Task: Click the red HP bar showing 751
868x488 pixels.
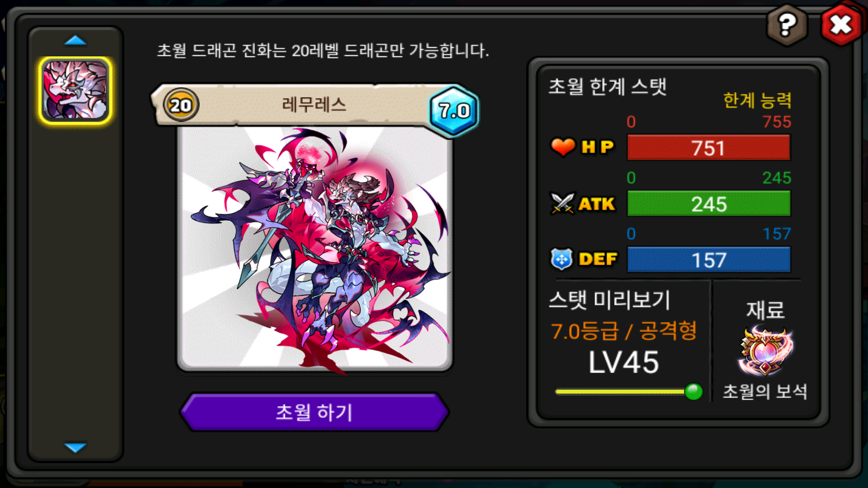Action: [709, 147]
